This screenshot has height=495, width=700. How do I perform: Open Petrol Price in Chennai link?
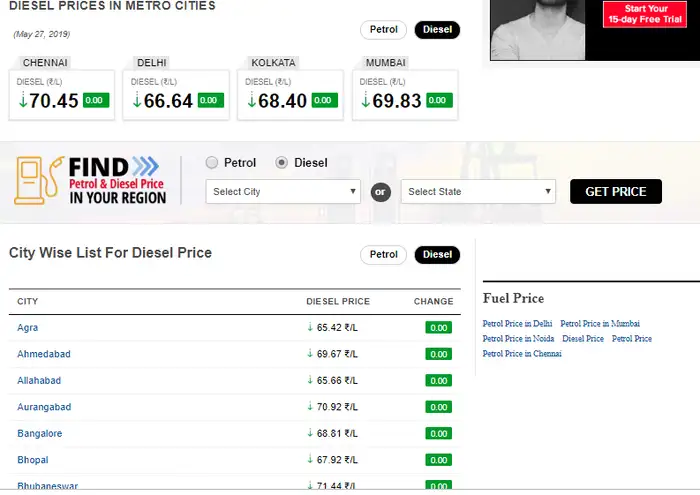[x=521, y=354]
